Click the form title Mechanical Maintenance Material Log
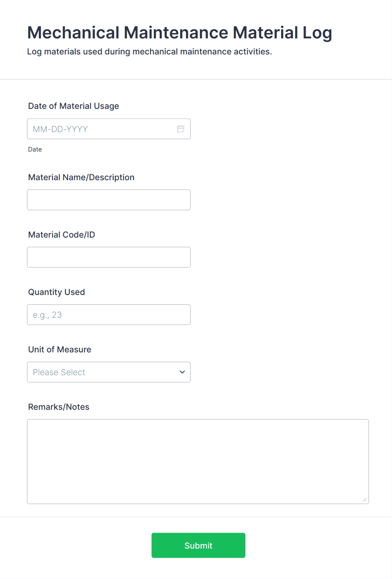This screenshot has height=579, width=392. tap(180, 32)
